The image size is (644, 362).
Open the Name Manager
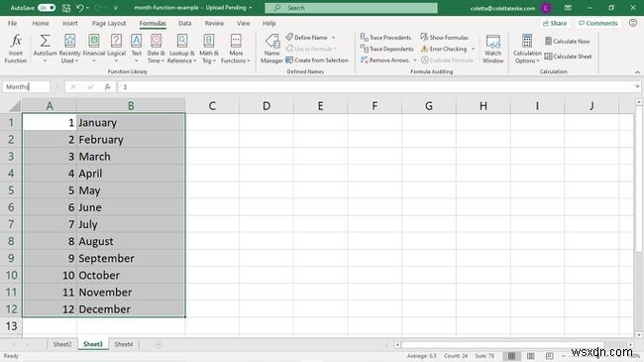point(271,49)
